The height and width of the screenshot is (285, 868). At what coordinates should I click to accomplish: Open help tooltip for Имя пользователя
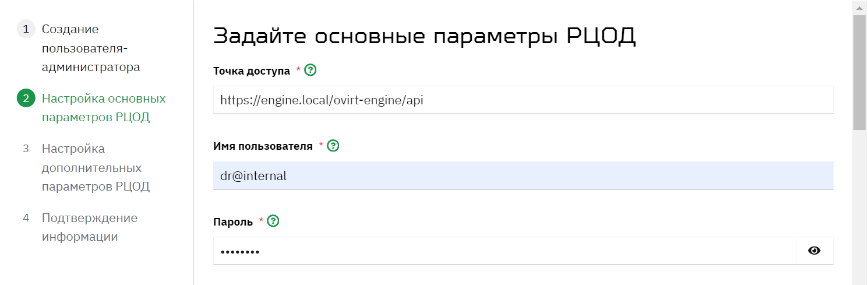coord(333,146)
